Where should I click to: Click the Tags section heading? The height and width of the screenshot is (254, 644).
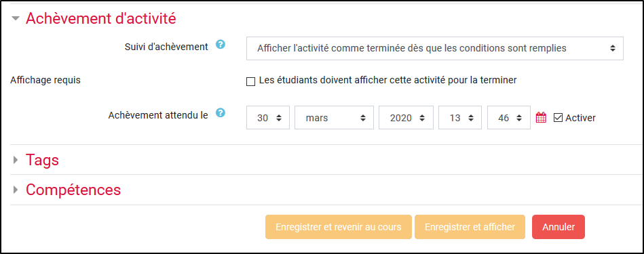(x=42, y=160)
